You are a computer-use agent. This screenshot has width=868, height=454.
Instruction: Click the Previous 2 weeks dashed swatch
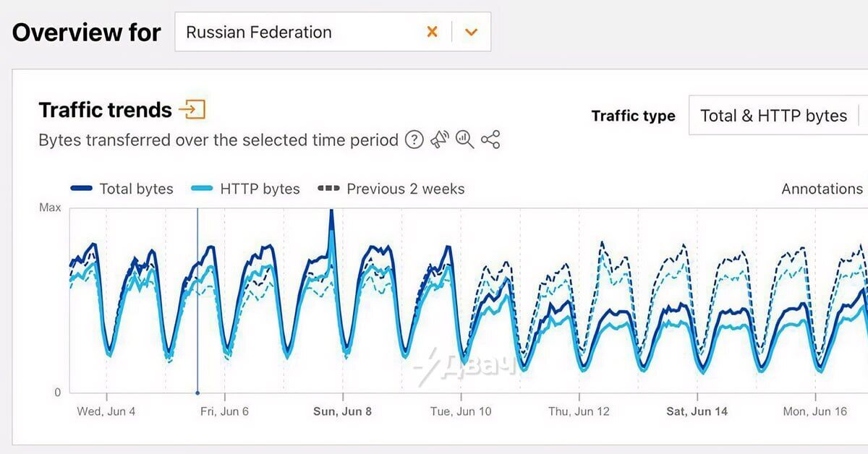click(x=328, y=189)
